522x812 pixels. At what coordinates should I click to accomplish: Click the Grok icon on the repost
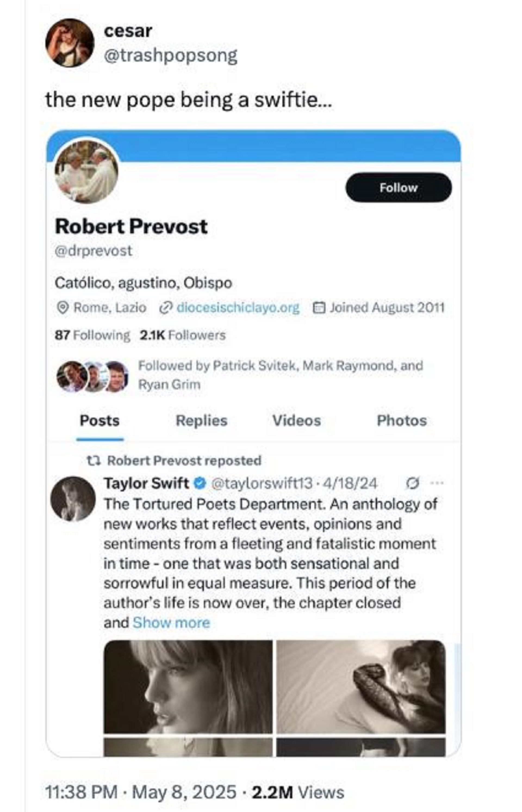[x=412, y=483]
